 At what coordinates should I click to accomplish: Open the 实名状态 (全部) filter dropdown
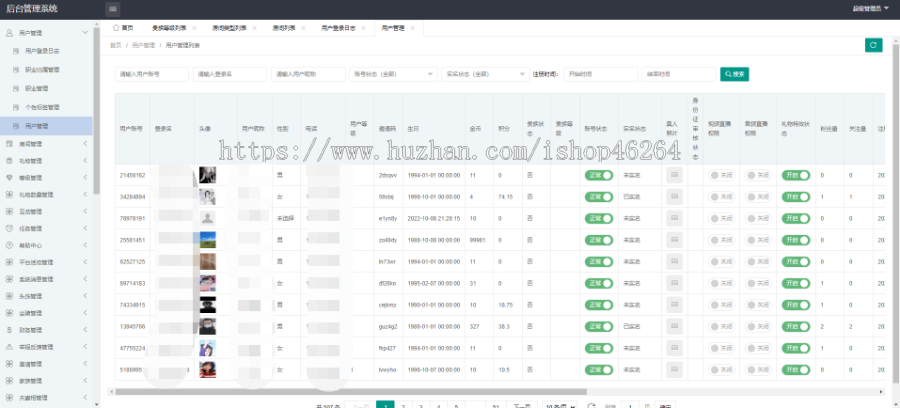(485, 74)
